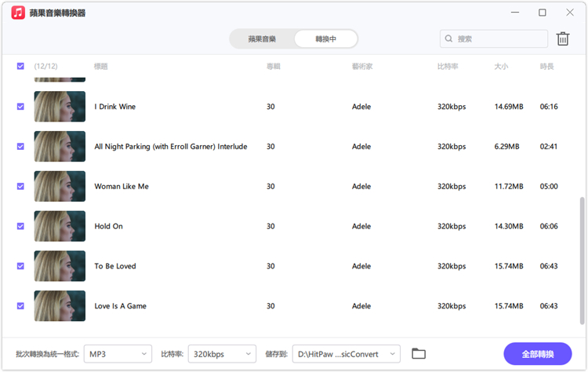
Task: Click the 全部轉換 button
Action: [x=537, y=354]
